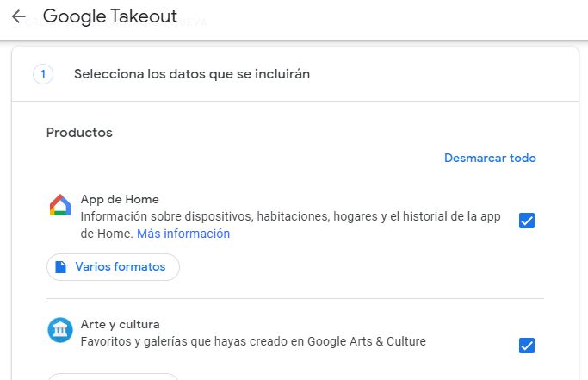Click the Selecciona los datos que se incluirán header
This screenshot has width=588, height=380.
point(192,74)
